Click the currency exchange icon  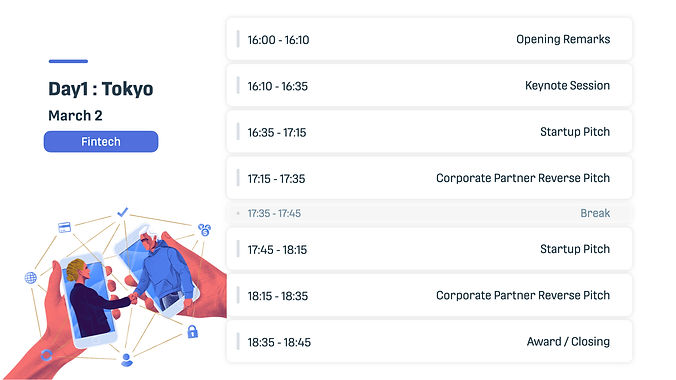(x=204, y=229)
